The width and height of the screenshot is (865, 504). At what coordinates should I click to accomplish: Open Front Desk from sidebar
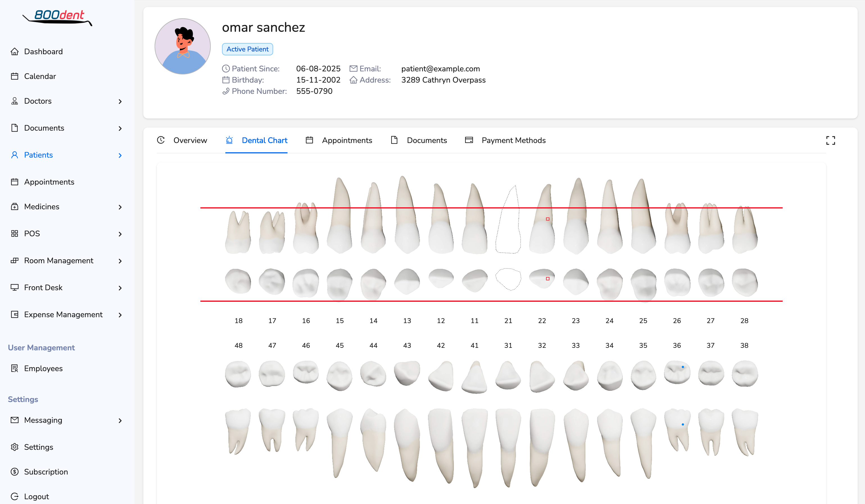coord(43,287)
